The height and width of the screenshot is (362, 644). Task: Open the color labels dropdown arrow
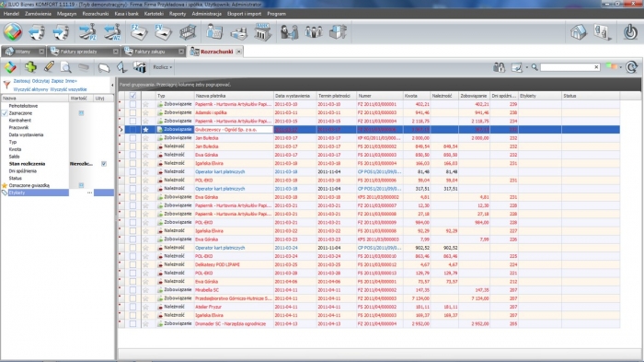click(x=621, y=67)
